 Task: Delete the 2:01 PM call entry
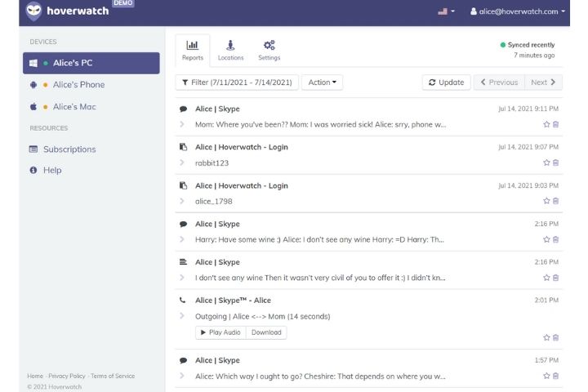556,337
